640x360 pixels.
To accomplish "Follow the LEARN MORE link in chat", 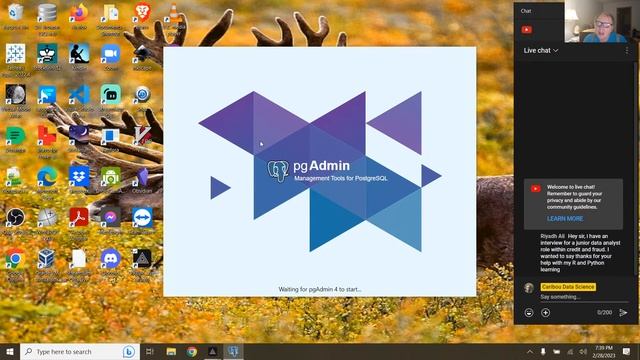I will (565, 219).
